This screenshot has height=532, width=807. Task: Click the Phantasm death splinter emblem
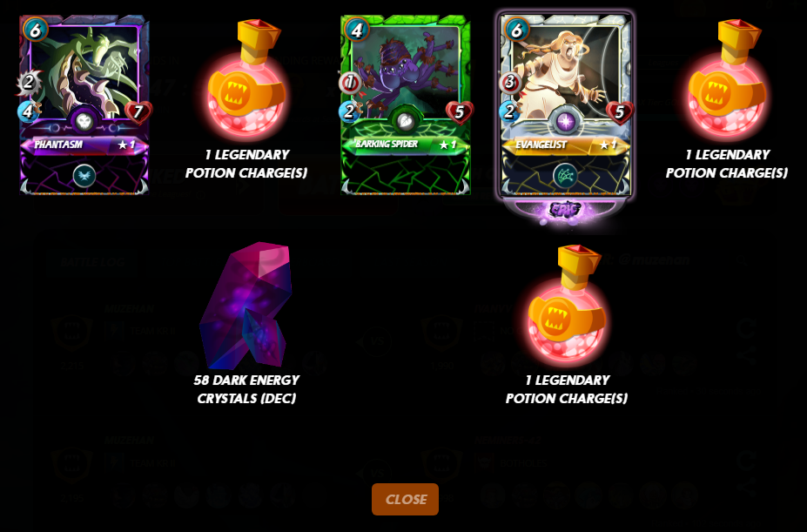click(x=84, y=120)
